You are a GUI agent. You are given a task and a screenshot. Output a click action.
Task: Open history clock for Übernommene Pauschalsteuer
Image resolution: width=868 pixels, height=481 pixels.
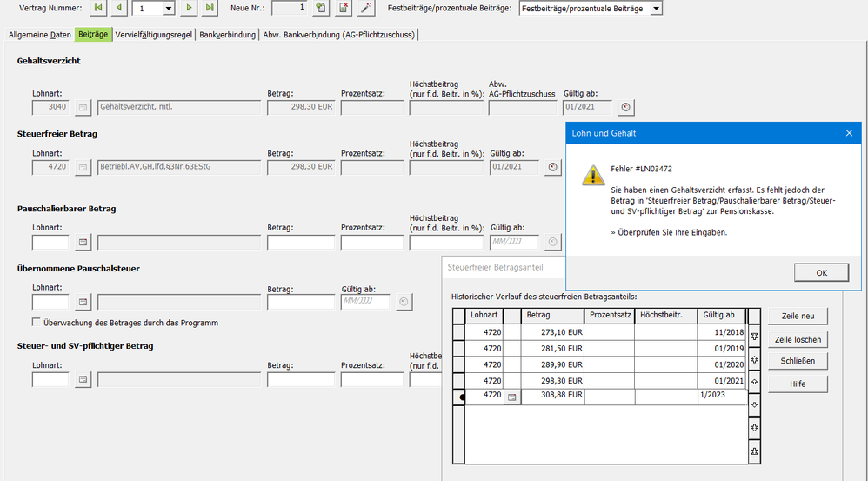click(404, 302)
